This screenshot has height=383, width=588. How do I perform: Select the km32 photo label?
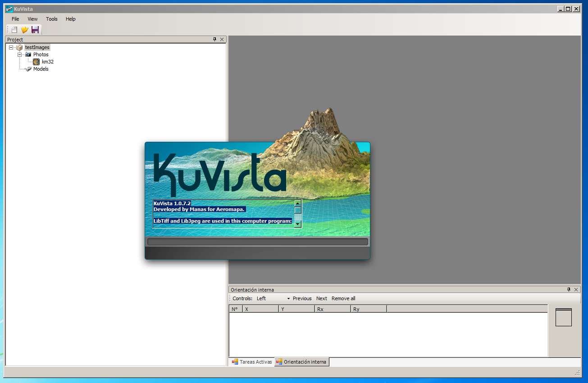[48, 62]
